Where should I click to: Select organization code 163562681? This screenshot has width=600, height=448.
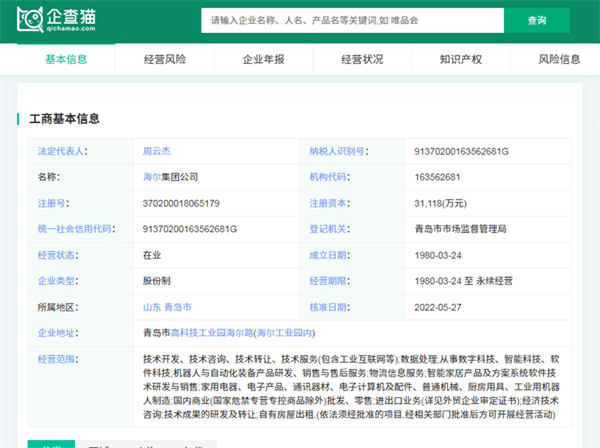(x=437, y=177)
